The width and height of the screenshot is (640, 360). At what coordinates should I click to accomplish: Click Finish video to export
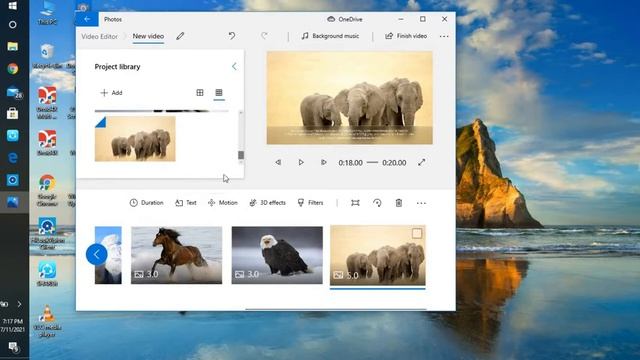click(406, 36)
